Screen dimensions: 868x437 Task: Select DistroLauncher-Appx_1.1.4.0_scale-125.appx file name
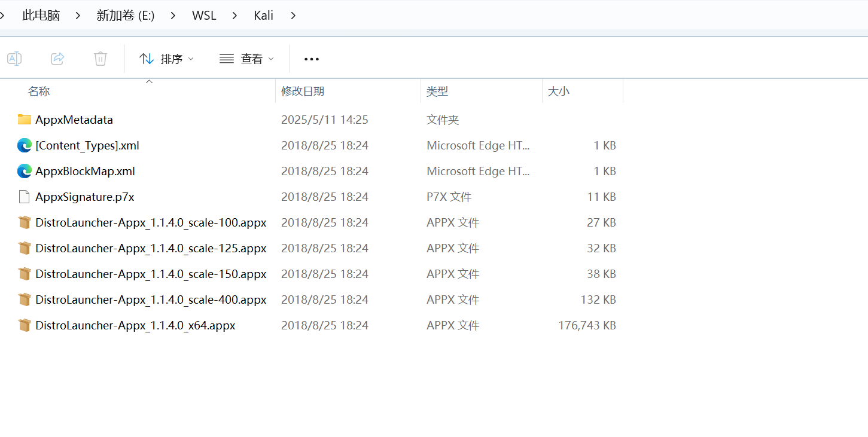(151, 248)
